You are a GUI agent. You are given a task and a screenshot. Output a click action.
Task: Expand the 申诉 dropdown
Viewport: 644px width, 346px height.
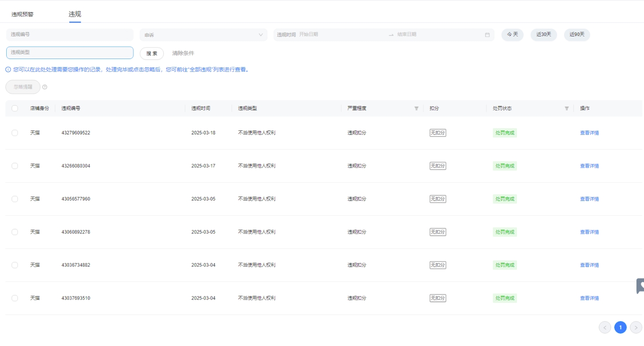(203, 35)
